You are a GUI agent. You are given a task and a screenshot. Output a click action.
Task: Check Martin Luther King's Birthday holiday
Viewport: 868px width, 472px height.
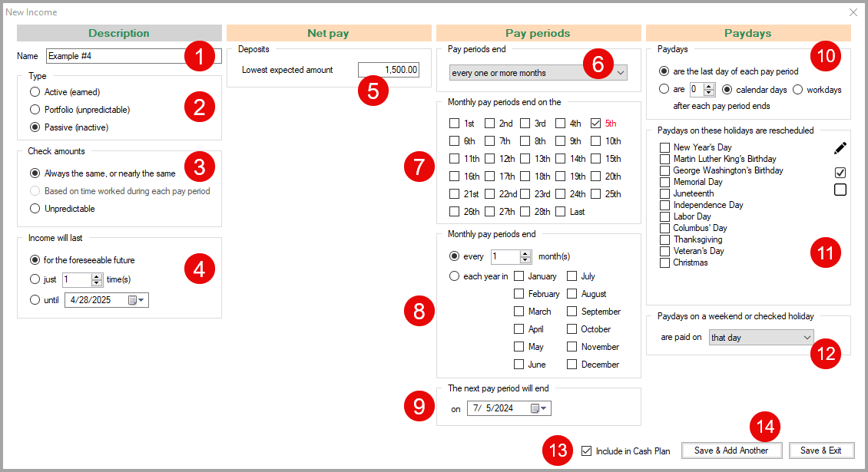pos(665,159)
